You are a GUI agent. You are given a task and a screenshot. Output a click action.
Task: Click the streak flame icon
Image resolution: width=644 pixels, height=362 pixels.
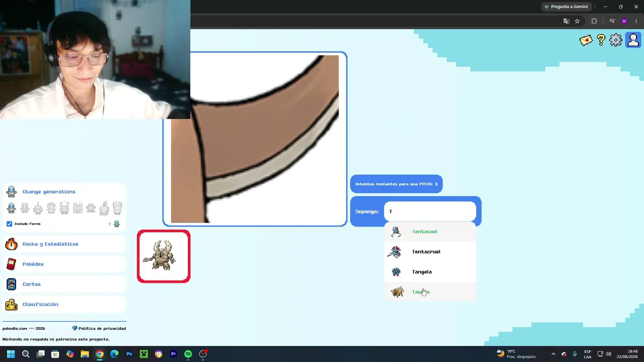click(x=11, y=244)
